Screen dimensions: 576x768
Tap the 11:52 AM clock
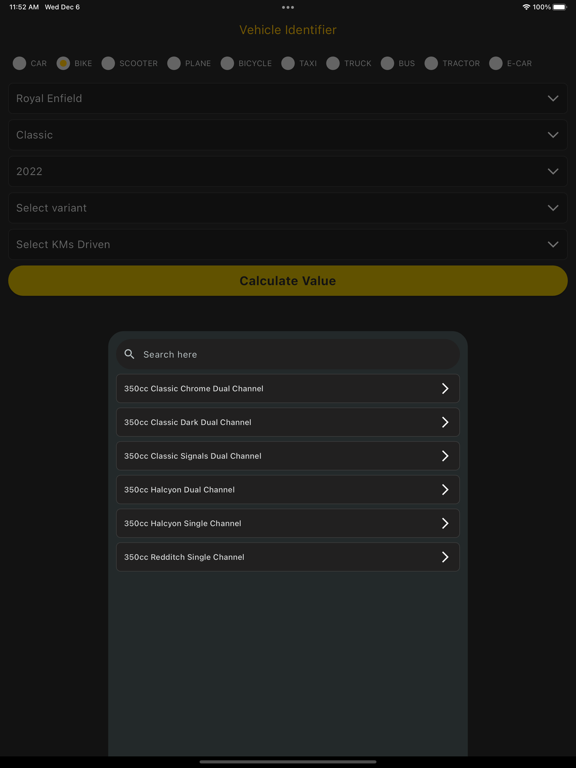pos(24,7)
